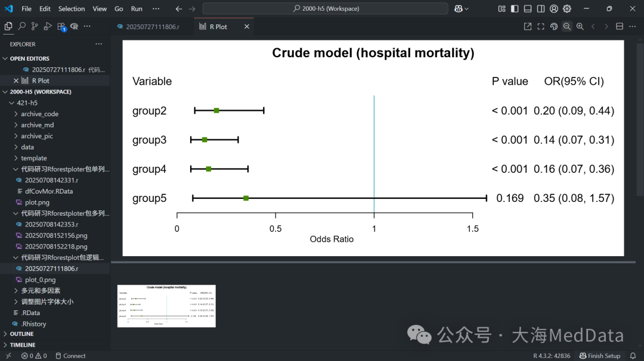
Task: Switch to the 20250727111806.r tab
Action: 152,27
